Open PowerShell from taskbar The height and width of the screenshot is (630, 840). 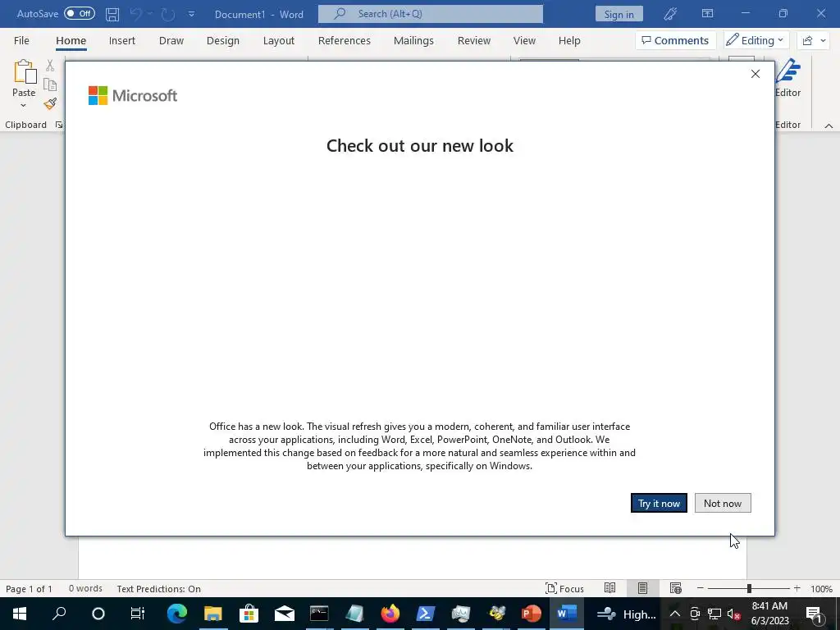(426, 614)
